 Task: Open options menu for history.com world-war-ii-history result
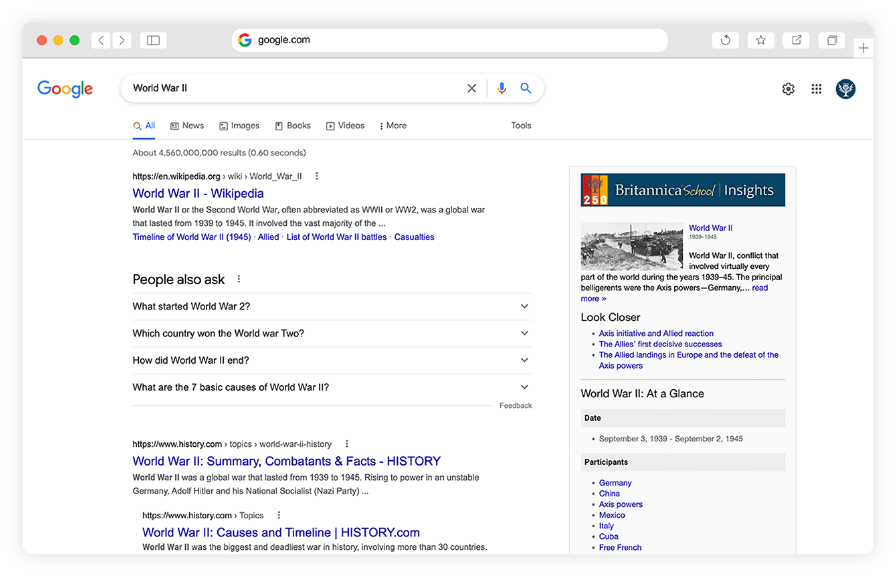(346, 444)
